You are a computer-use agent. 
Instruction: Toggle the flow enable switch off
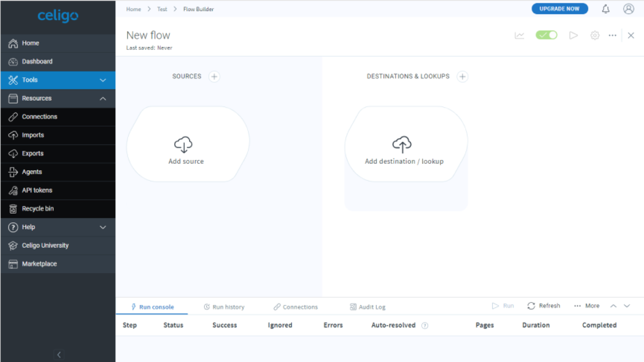click(x=546, y=35)
